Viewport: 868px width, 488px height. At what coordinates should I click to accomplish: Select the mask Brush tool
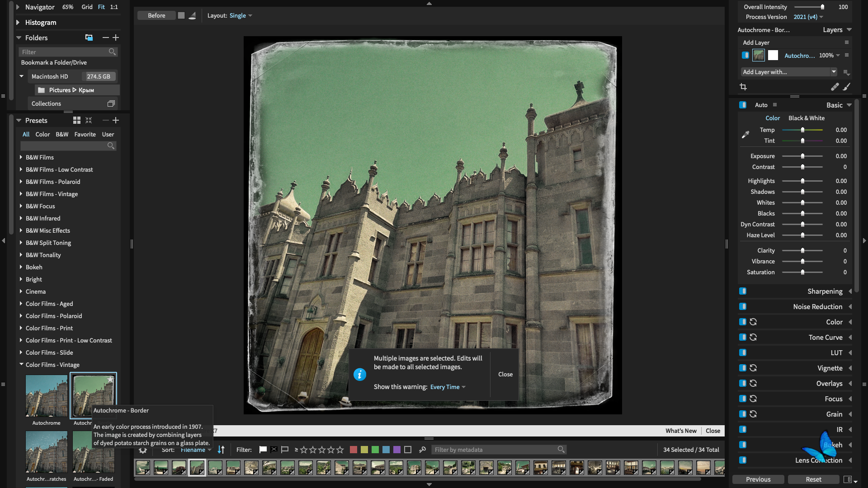[x=846, y=87]
